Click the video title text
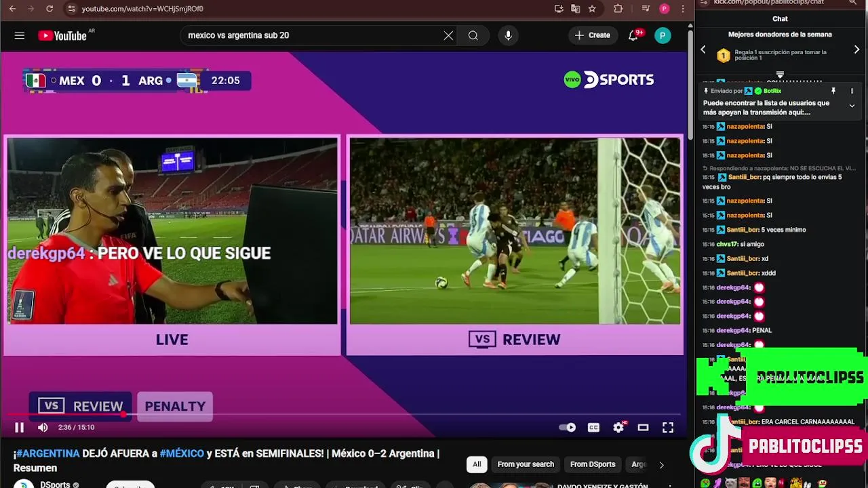This screenshot has height=488, width=868. pyautogui.click(x=226, y=460)
